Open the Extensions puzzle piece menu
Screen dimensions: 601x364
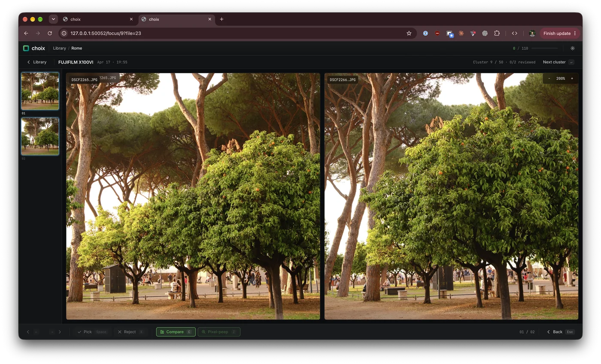coord(497,33)
